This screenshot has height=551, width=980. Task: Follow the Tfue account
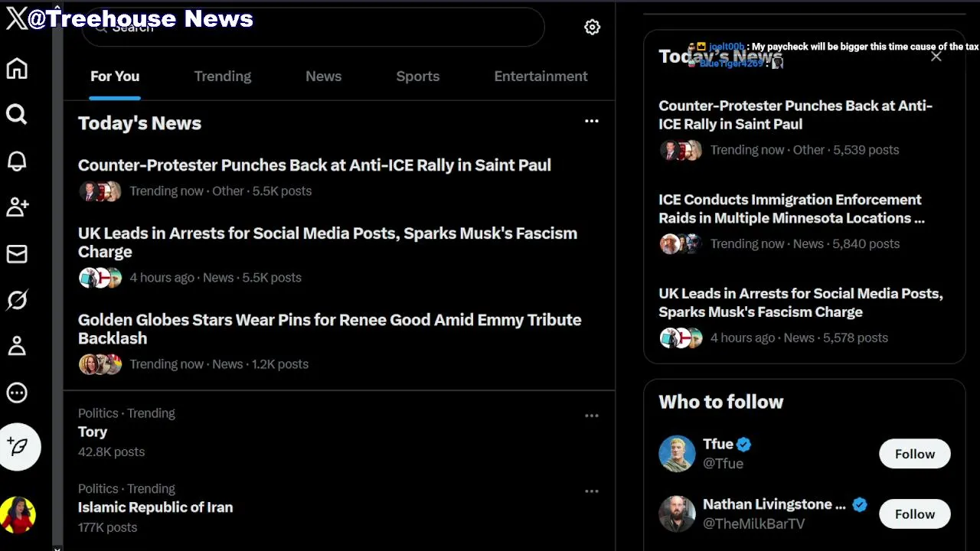click(914, 454)
